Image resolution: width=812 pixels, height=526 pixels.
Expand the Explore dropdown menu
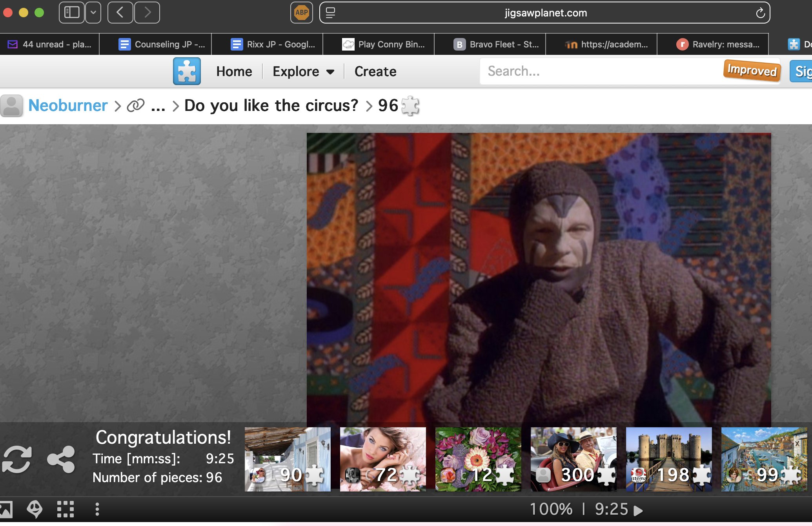coord(303,71)
